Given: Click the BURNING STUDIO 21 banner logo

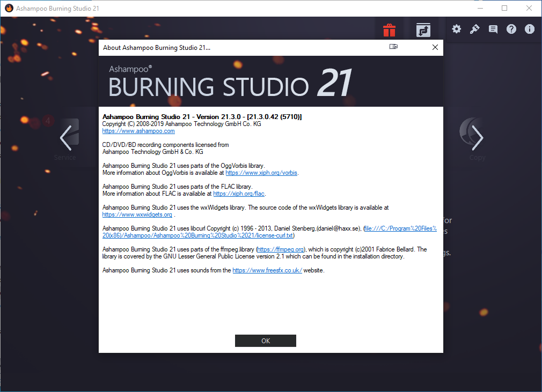Looking at the screenshot, I should click(x=230, y=82).
